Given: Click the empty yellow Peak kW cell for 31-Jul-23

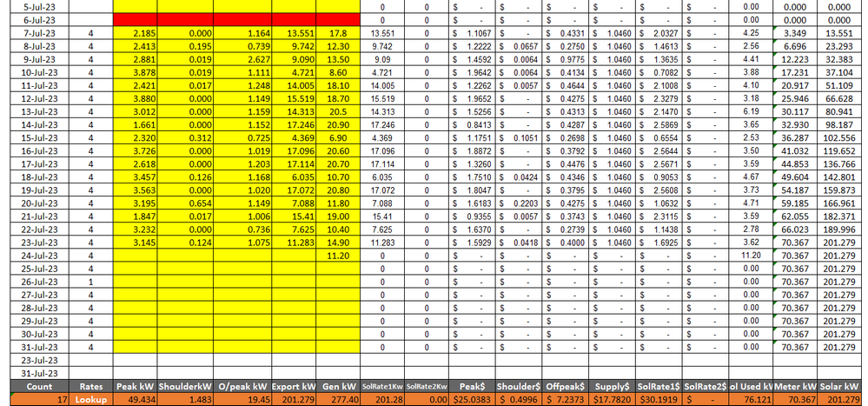Looking at the screenshot, I should pyautogui.click(x=136, y=347).
